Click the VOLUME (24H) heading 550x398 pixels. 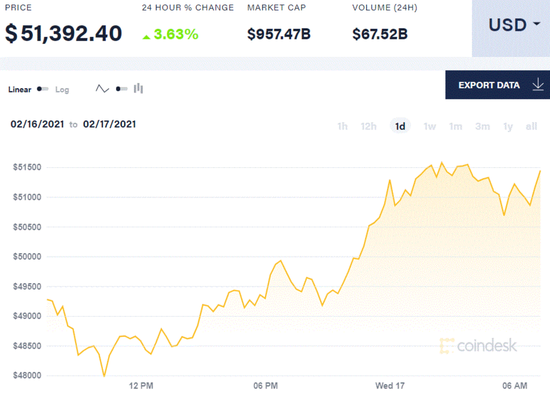385,8
